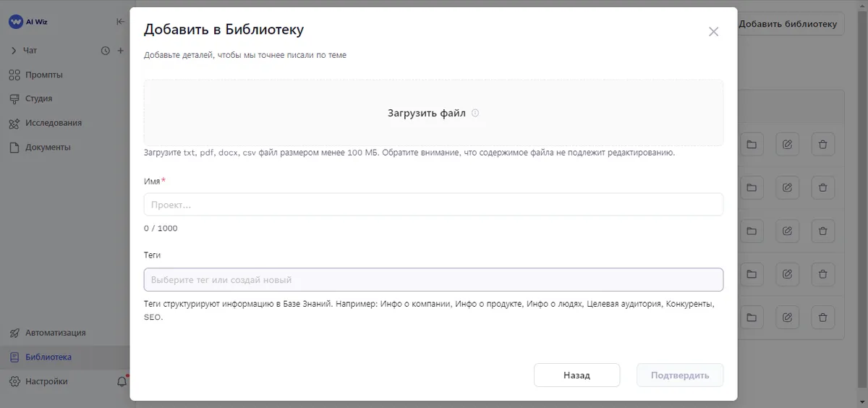The width and height of the screenshot is (868, 408).
Task: Click the info icon beside Загрузить файл
Action: point(475,113)
